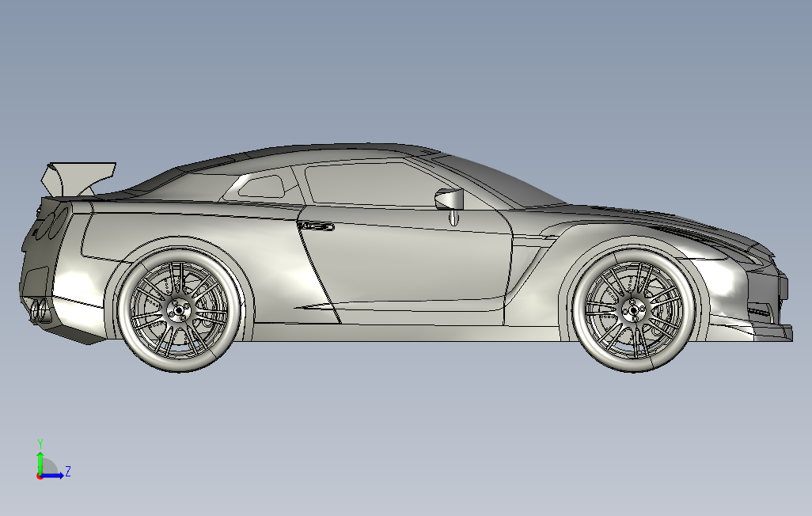Select the door handle on the car door
The image size is (812, 516).
(316, 226)
